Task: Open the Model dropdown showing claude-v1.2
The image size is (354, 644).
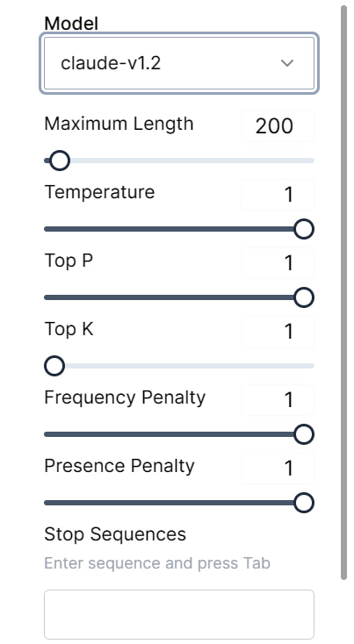Action: pos(179,63)
